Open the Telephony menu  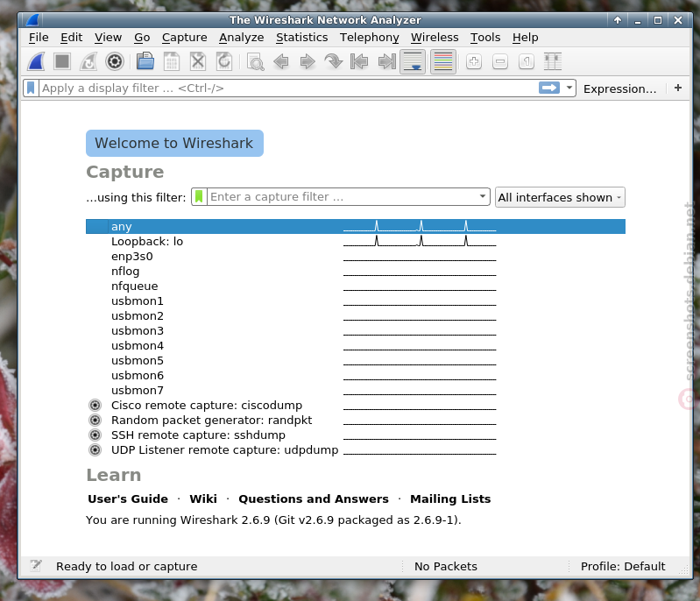click(369, 38)
